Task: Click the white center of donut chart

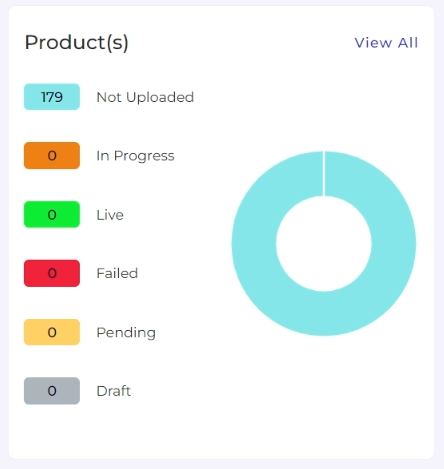Action: coord(324,244)
